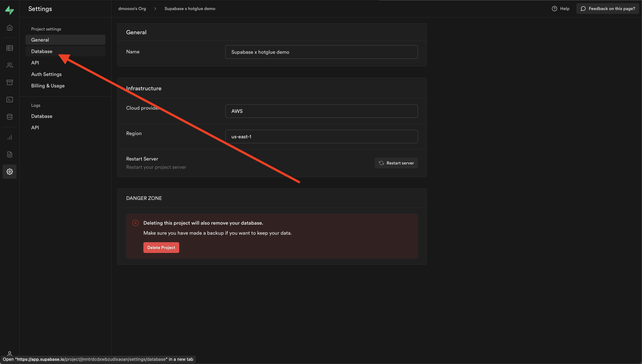Select the Settings gear icon
Image resolution: width=642 pixels, height=364 pixels.
click(9, 171)
